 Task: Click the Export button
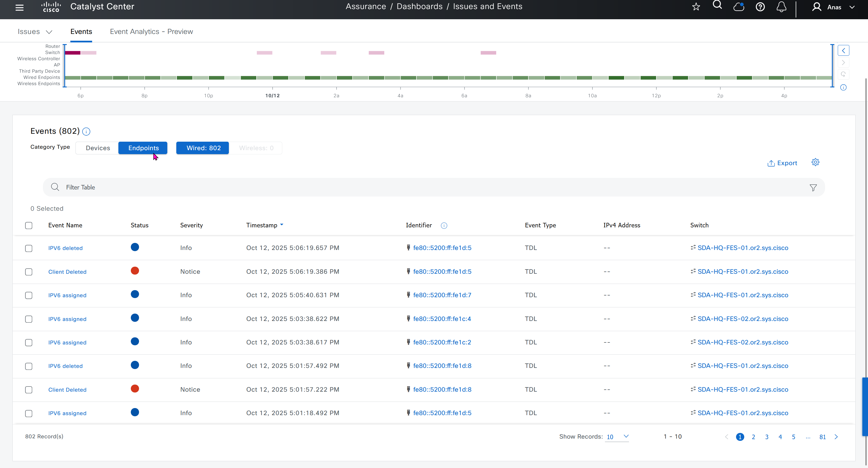pyautogui.click(x=782, y=163)
